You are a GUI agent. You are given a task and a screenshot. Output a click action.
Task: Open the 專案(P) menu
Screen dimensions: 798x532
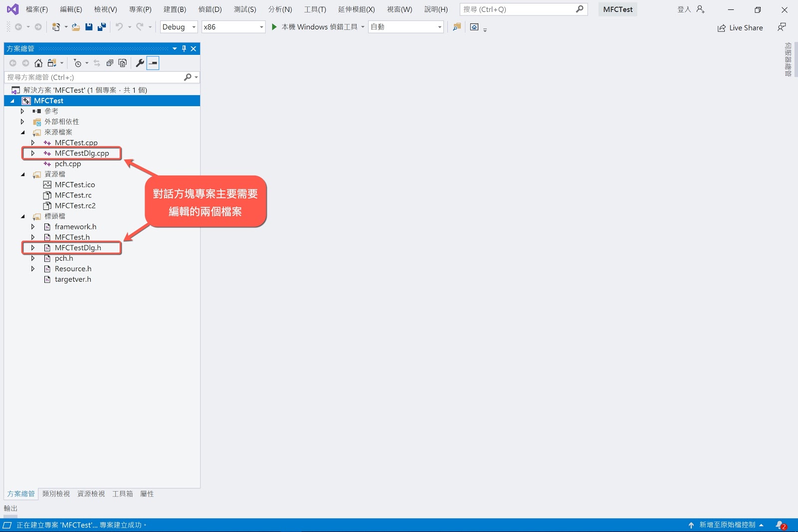(x=140, y=9)
